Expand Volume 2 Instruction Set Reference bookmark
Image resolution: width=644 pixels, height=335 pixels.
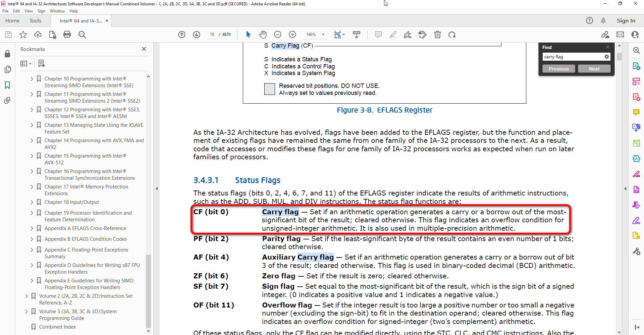(26, 296)
